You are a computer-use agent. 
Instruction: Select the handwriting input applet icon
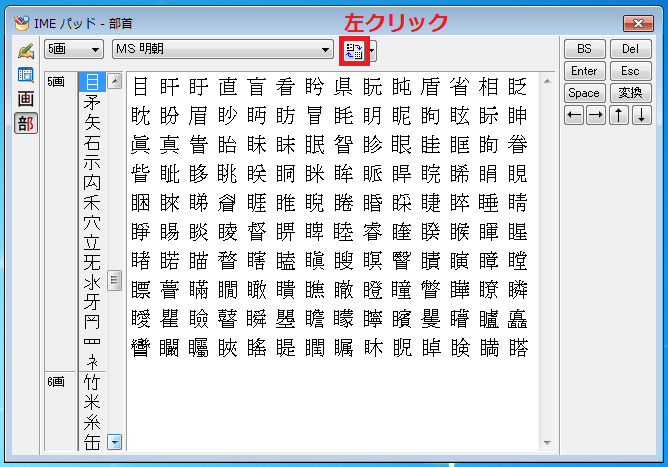coord(26,51)
